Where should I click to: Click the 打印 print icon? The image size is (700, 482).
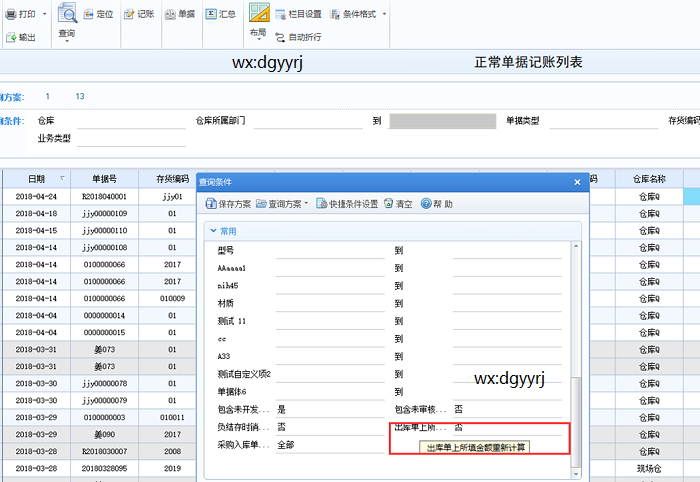click(11, 14)
